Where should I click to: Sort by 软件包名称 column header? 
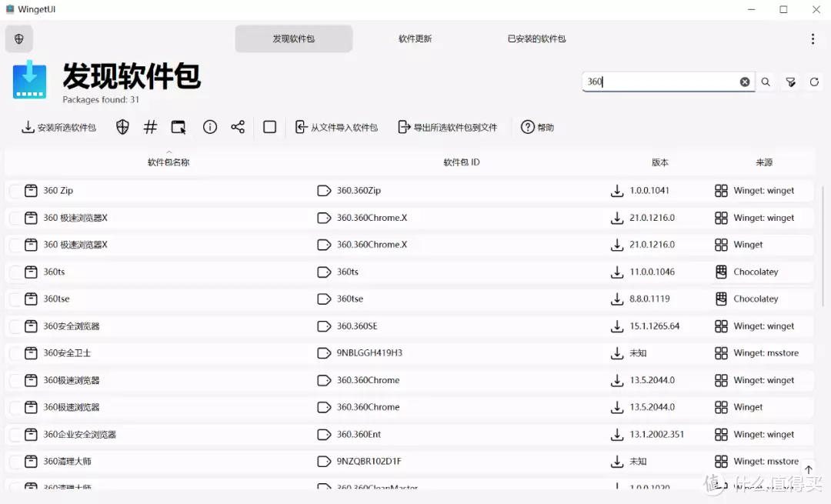169,162
